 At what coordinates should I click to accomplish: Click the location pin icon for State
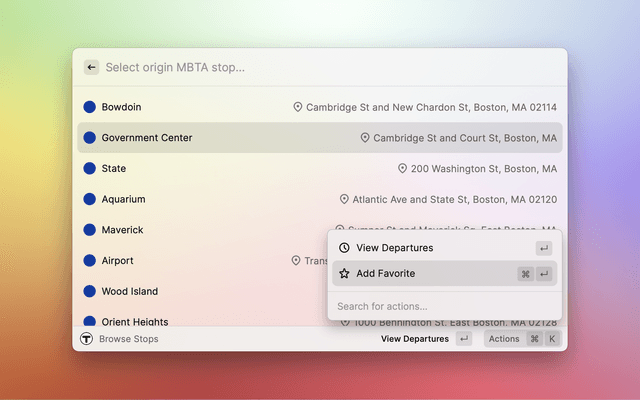pyautogui.click(x=402, y=169)
